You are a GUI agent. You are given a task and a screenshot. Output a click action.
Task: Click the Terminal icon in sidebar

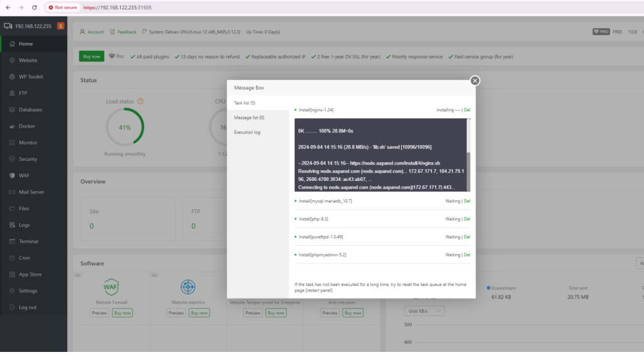pyautogui.click(x=12, y=241)
